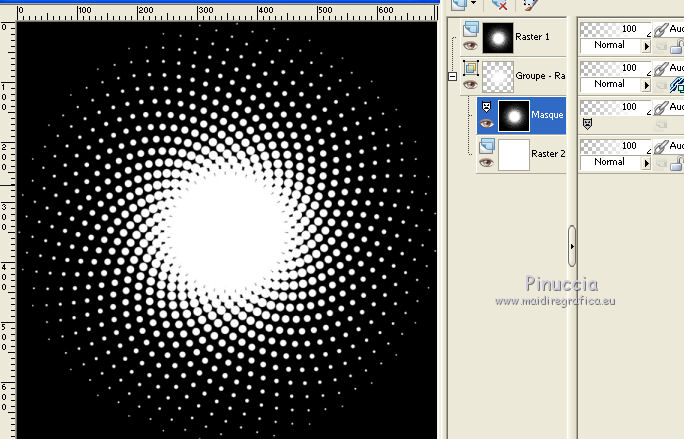Screen dimensions: 684x439
Task: Click the link toggle icon for Masque layer
Action: (x=661, y=107)
